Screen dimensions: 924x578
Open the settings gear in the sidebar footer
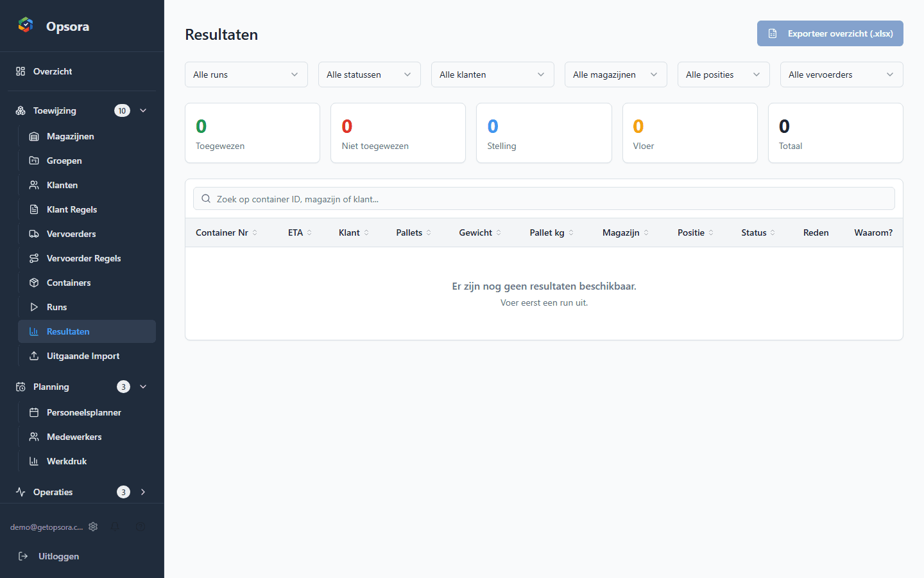pos(93,527)
